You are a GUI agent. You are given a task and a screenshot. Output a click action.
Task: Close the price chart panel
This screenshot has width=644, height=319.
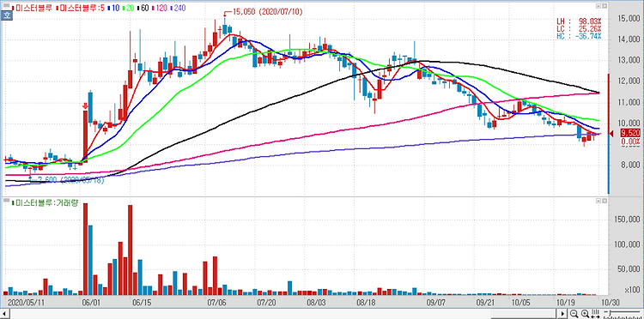point(605,6)
